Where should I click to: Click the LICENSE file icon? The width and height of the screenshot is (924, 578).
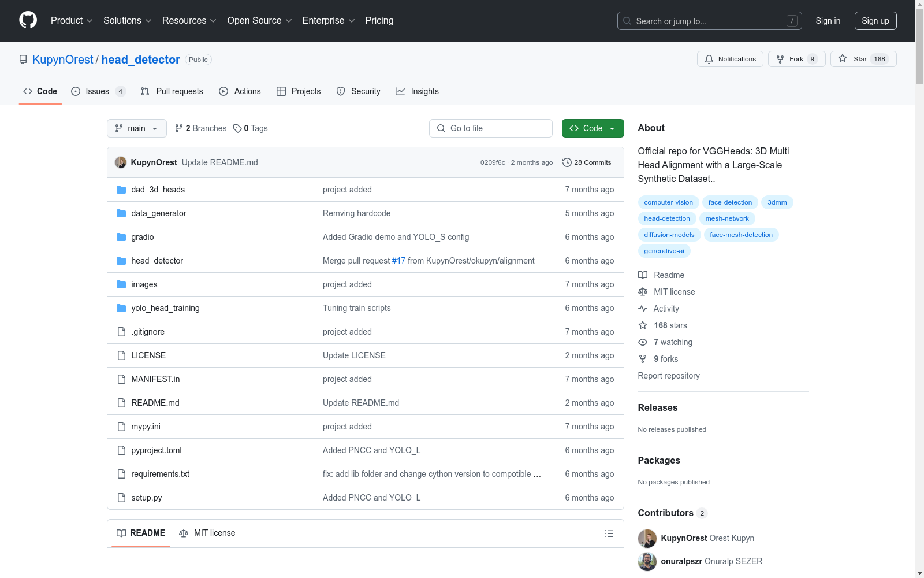pyautogui.click(x=121, y=355)
